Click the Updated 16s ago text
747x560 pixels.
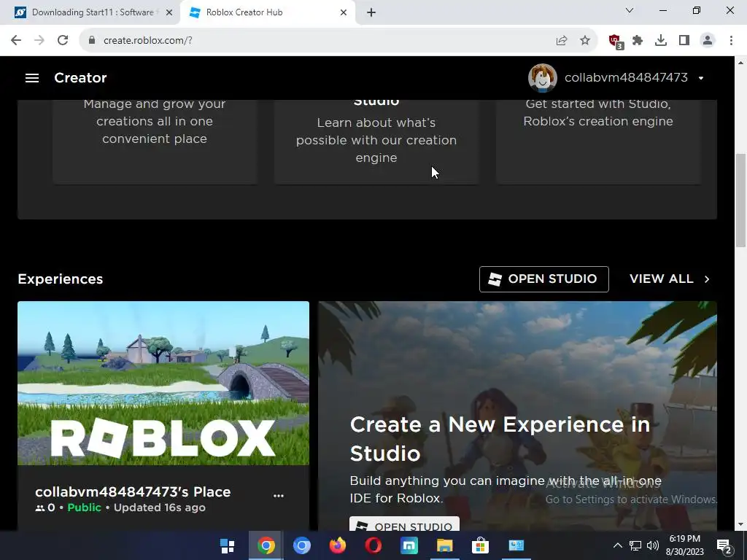point(160,507)
